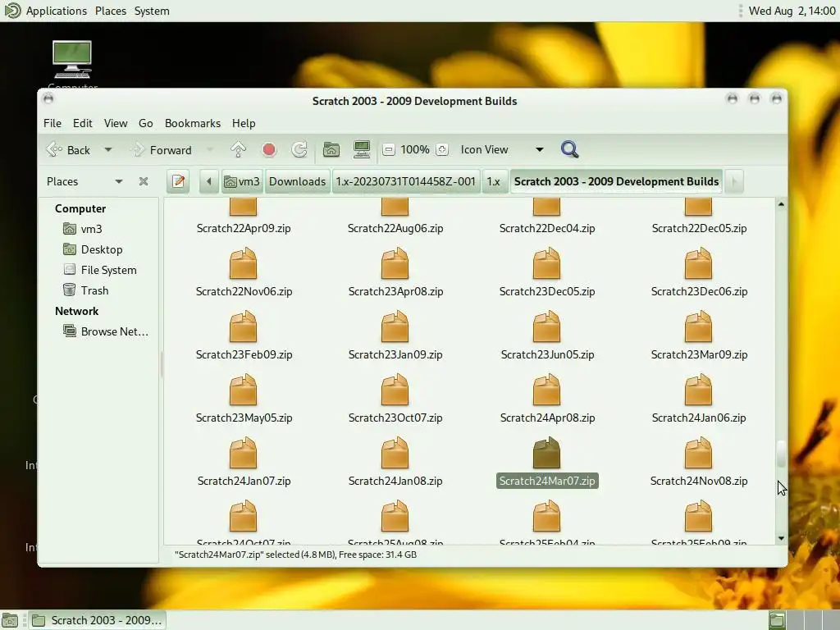This screenshot has width=840, height=630.
Task: Select the Scratch23Mar09.zip archive icon
Action: click(699, 326)
